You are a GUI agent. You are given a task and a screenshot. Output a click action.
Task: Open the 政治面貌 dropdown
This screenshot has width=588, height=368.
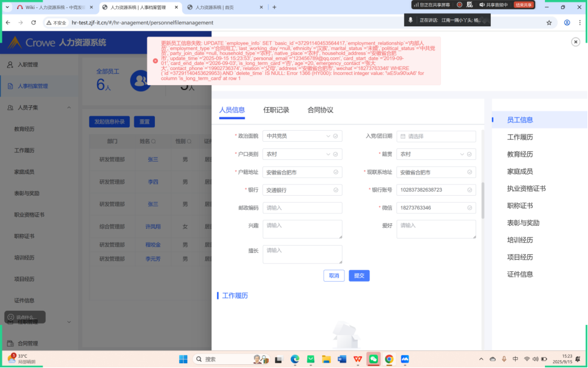click(x=303, y=136)
